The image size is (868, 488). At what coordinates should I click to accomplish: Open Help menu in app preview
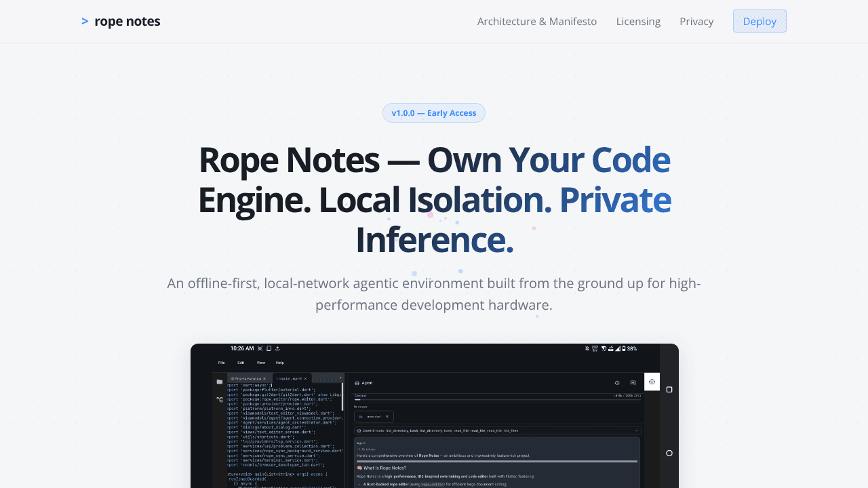(280, 363)
